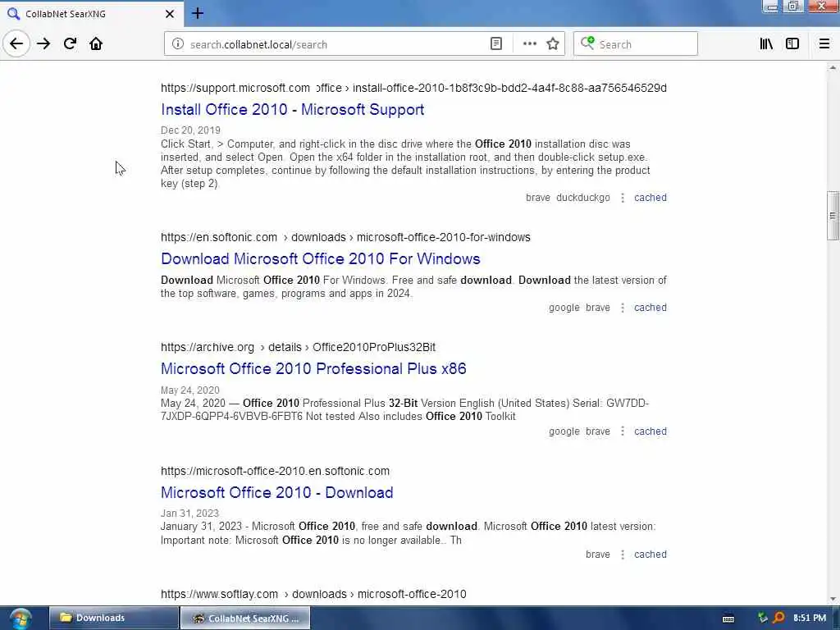Open options dots for Microsoft Office 2010 - Download
840x630 pixels.
[x=623, y=555]
